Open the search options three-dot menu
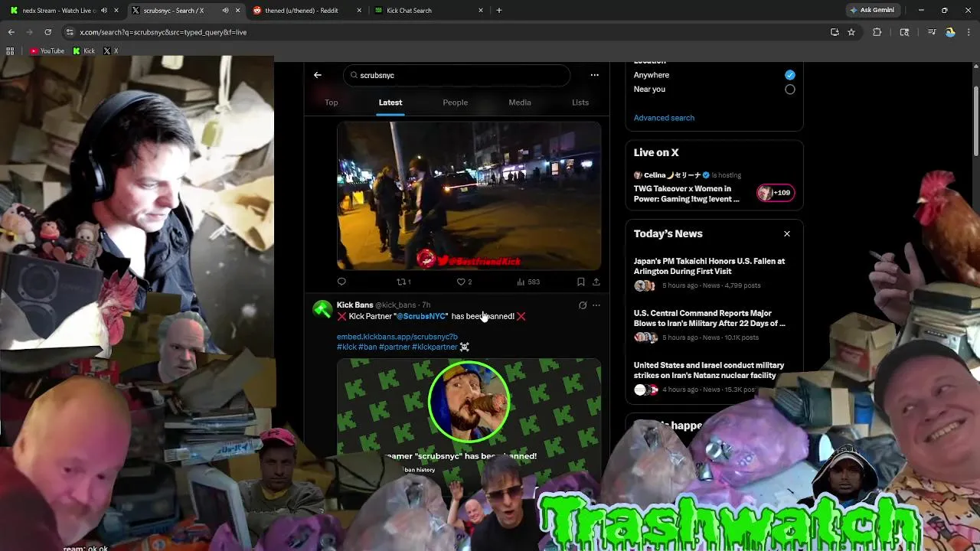 pyautogui.click(x=594, y=75)
